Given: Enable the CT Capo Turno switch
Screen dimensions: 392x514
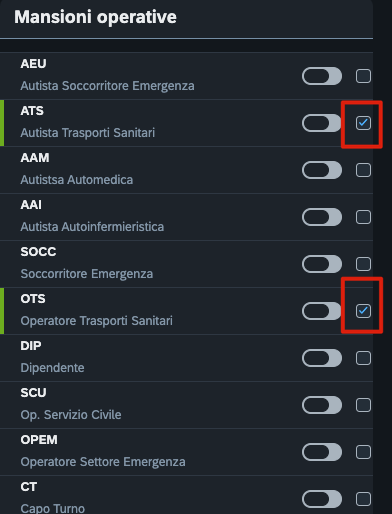Looking at the screenshot, I should tap(322, 499).
